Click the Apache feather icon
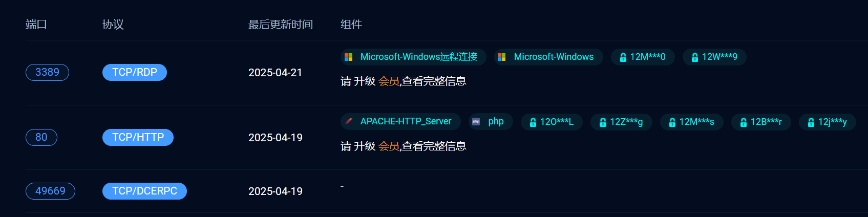The width and height of the screenshot is (868, 217). pos(348,121)
